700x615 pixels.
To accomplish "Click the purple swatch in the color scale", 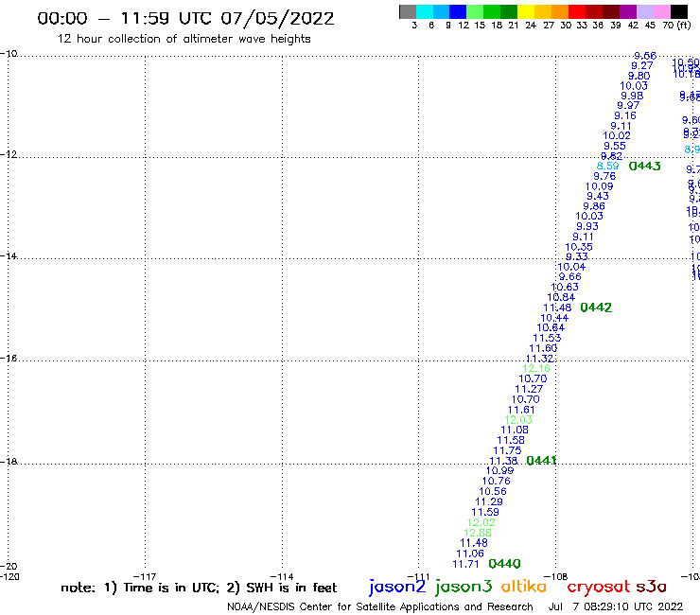I will (627, 11).
